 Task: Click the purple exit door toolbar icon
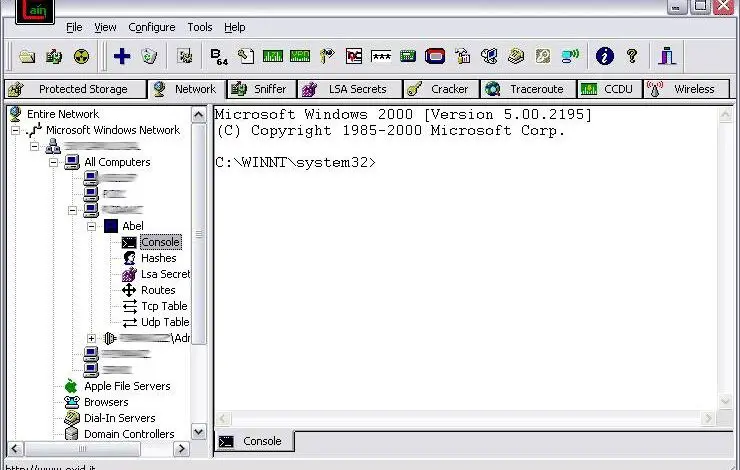(667, 56)
